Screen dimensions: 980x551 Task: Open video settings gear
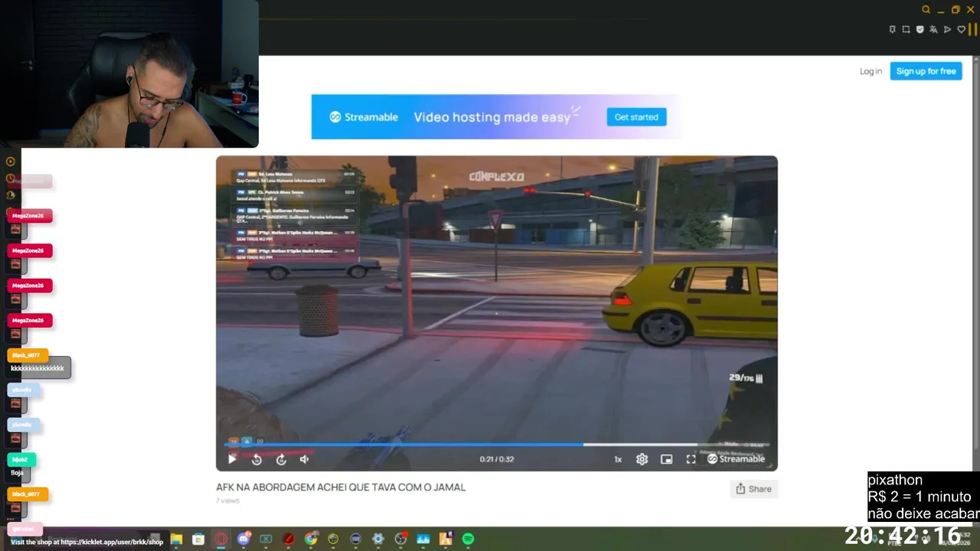point(642,459)
